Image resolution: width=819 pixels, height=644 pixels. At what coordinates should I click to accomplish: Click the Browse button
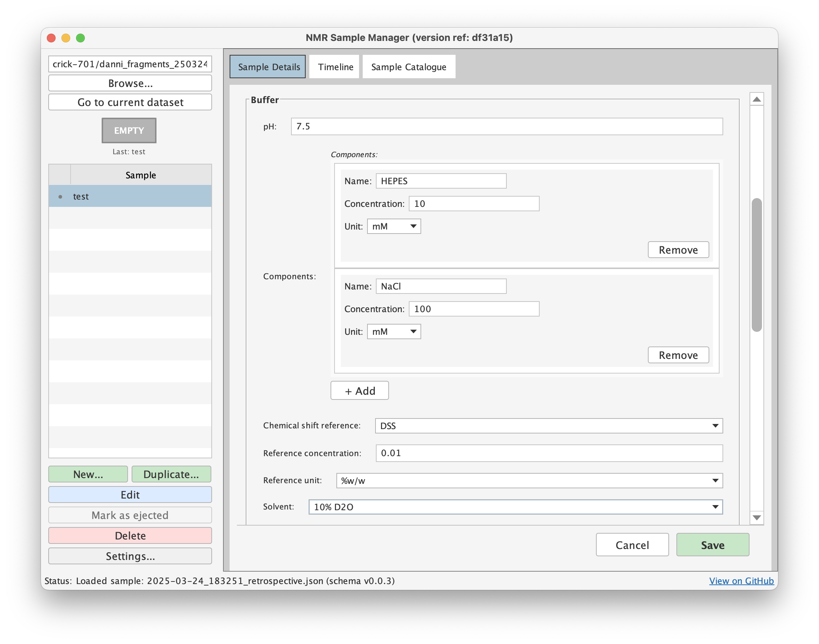130,83
